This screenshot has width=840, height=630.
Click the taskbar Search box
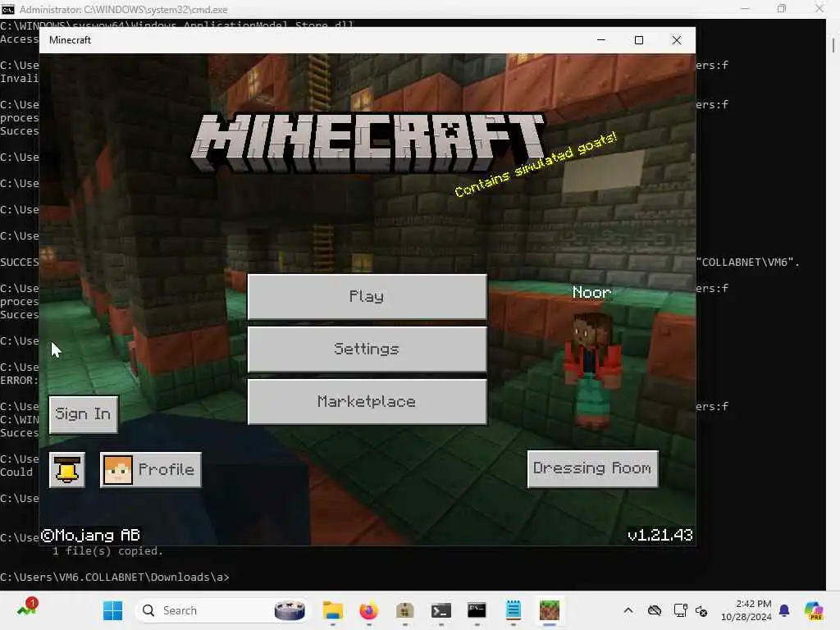[x=222, y=610]
